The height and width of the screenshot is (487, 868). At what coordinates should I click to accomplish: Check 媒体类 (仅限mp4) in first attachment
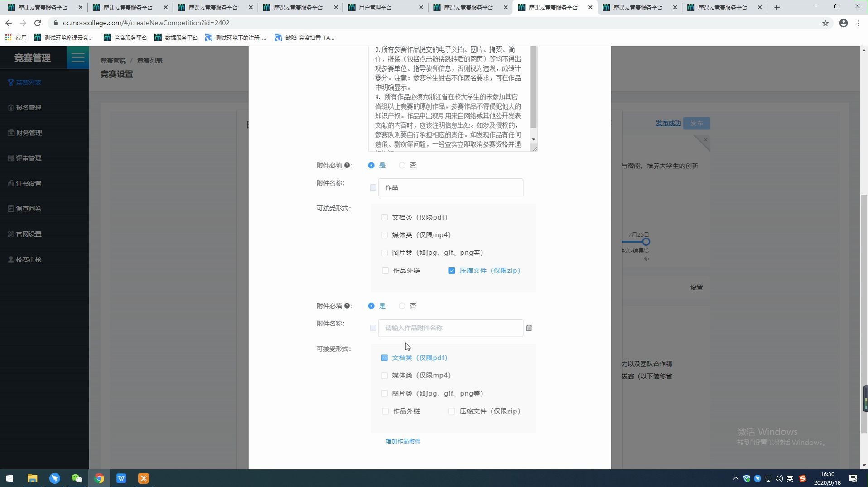pos(384,235)
